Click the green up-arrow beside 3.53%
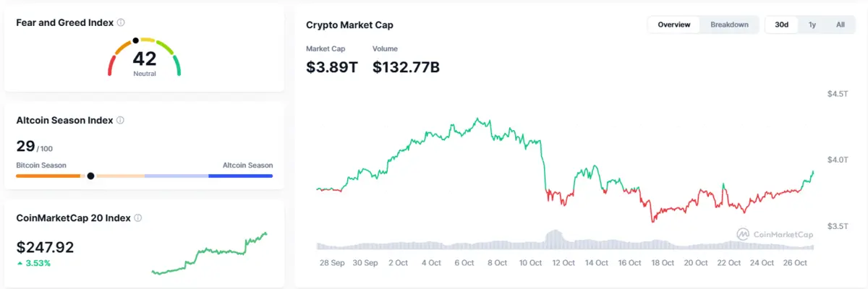 coord(20,264)
